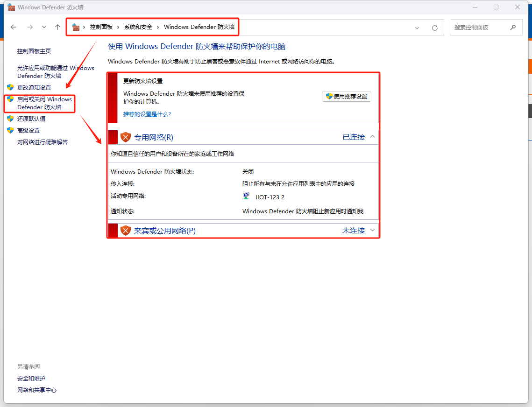532x407 pixels.
Task: Click window title bar firewall icon
Action: click(11, 7)
